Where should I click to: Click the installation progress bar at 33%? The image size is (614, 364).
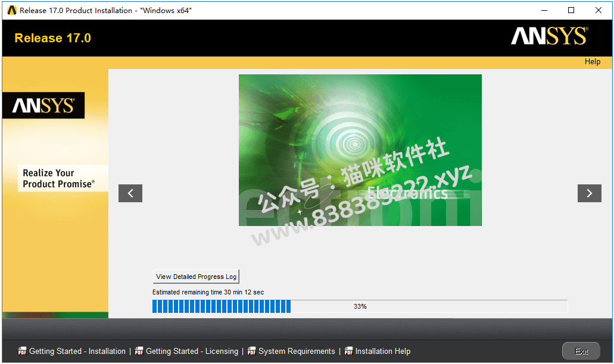click(360, 306)
